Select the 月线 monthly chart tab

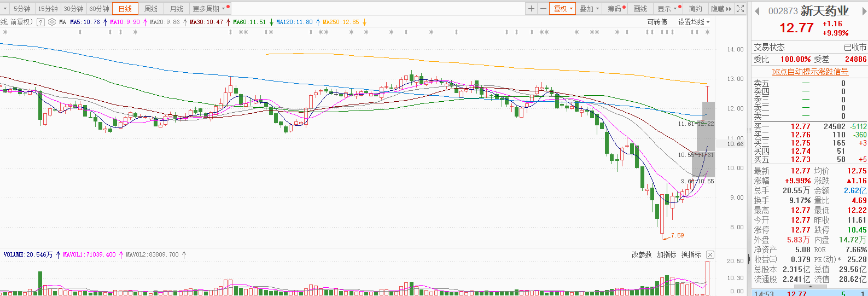(177, 9)
